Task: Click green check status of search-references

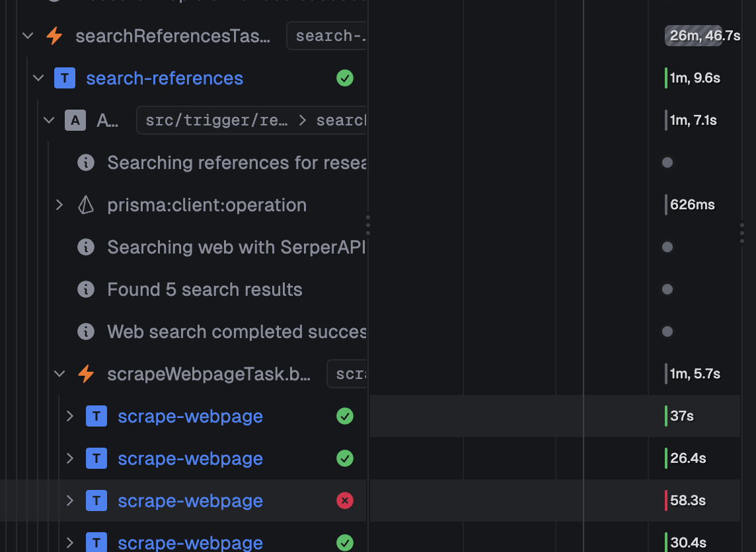Action: (345, 78)
